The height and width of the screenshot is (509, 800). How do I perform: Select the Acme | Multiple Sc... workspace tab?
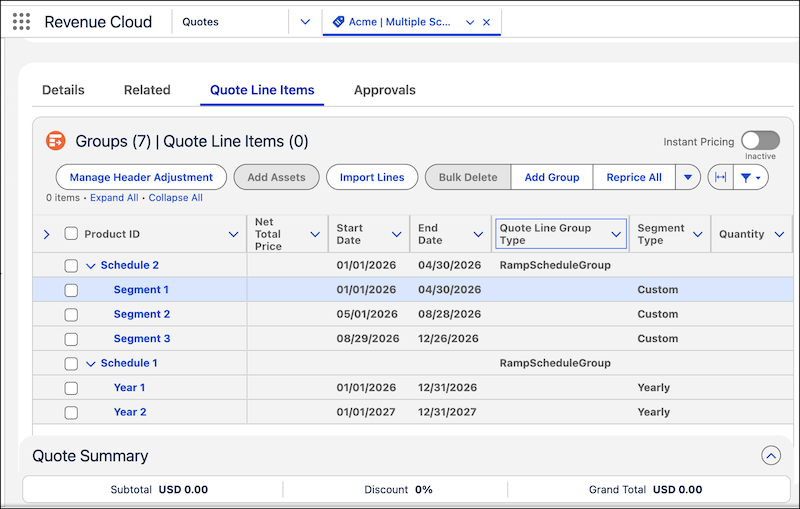(399, 22)
